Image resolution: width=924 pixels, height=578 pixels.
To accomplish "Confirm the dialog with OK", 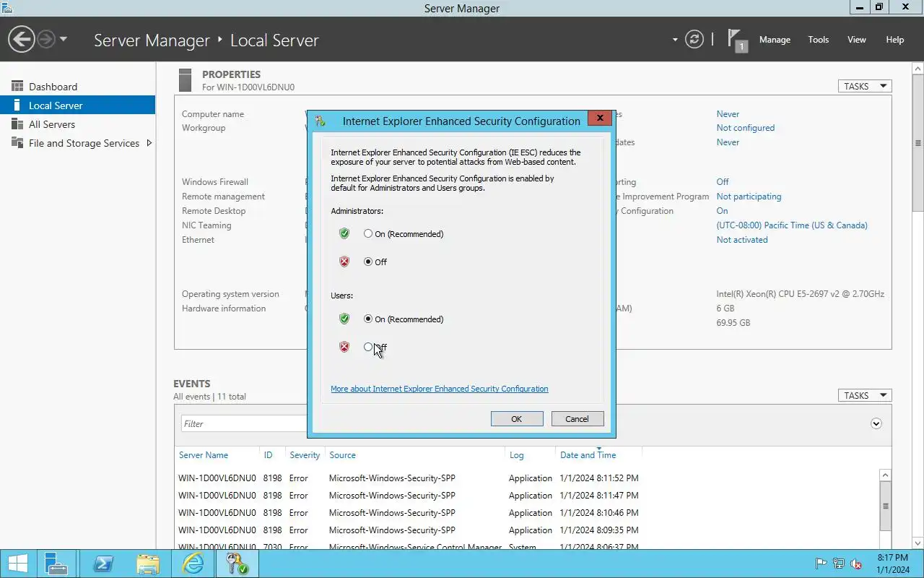I will coord(517,419).
